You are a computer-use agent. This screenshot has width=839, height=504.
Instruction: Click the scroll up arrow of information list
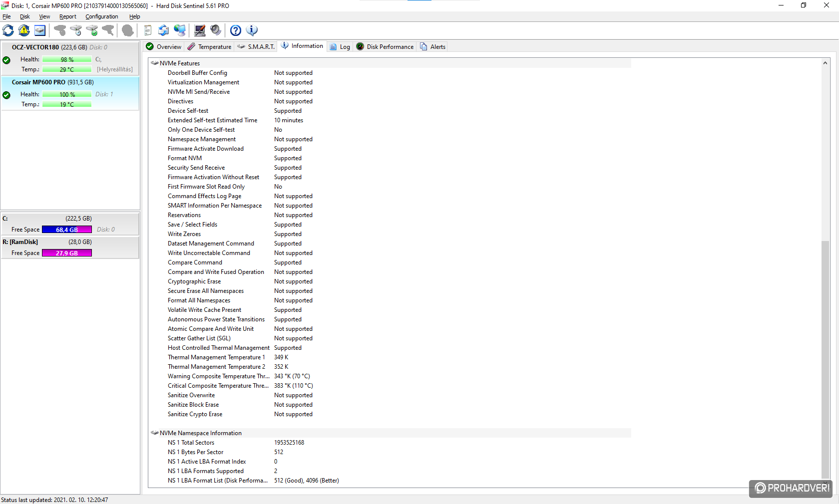825,63
